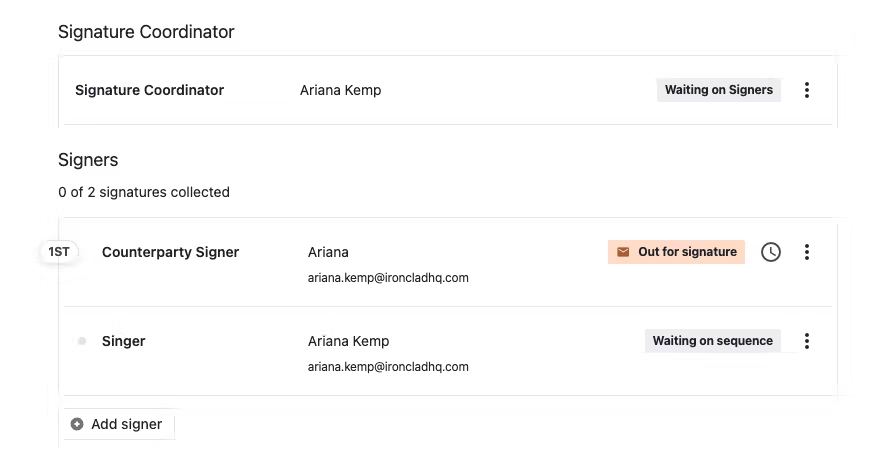Click the 0 of 2 signatures collected text
The height and width of the screenshot is (458, 874).
point(144,192)
